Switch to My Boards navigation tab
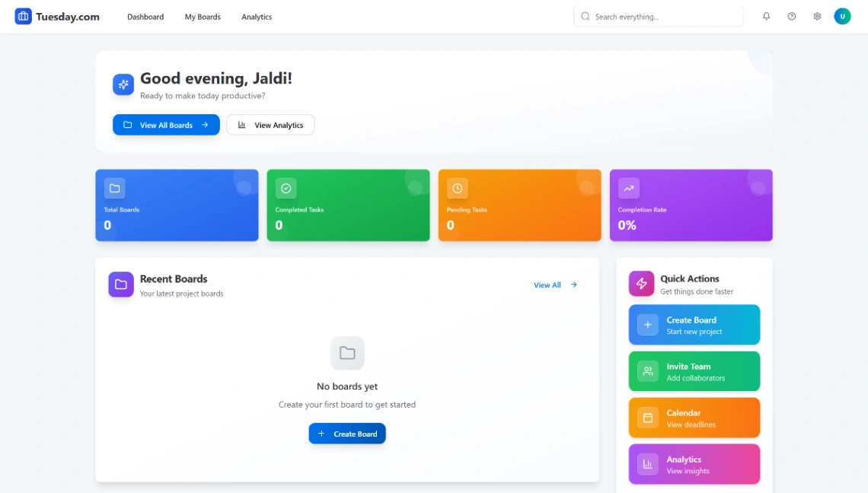 point(202,16)
